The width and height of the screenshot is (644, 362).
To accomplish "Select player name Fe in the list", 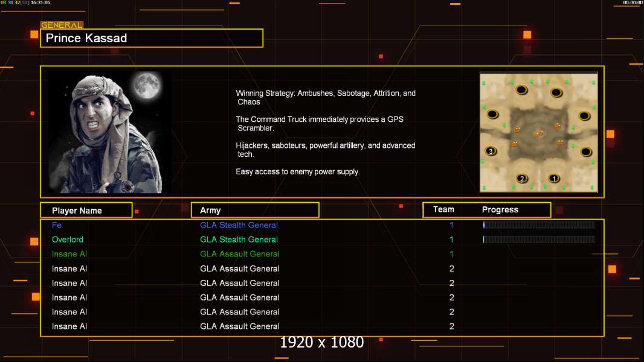I will pos(57,225).
